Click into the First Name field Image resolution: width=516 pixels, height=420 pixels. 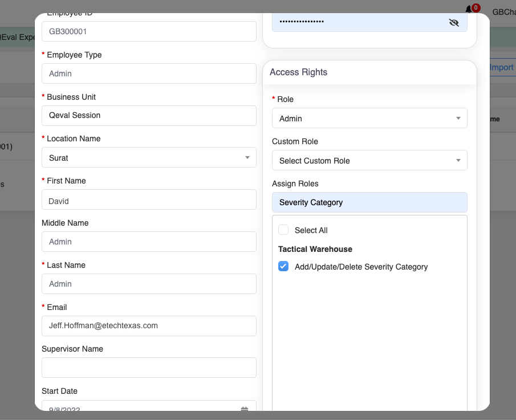(149, 200)
